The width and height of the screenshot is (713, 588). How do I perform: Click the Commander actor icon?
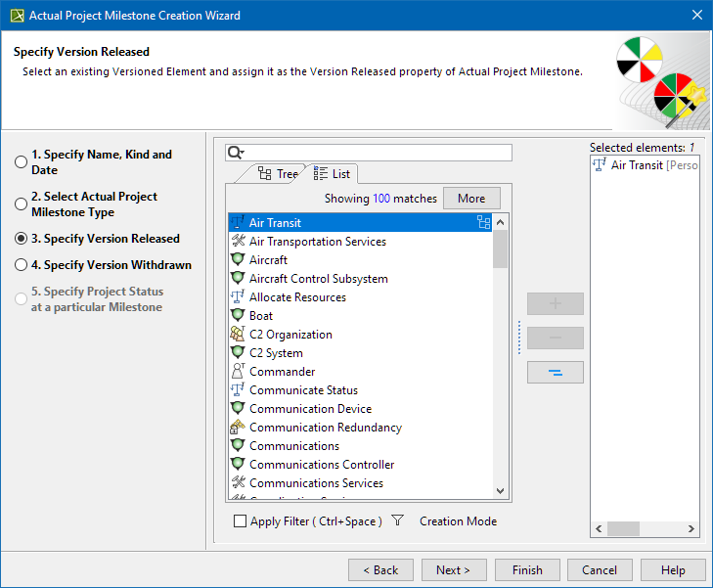click(x=238, y=372)
